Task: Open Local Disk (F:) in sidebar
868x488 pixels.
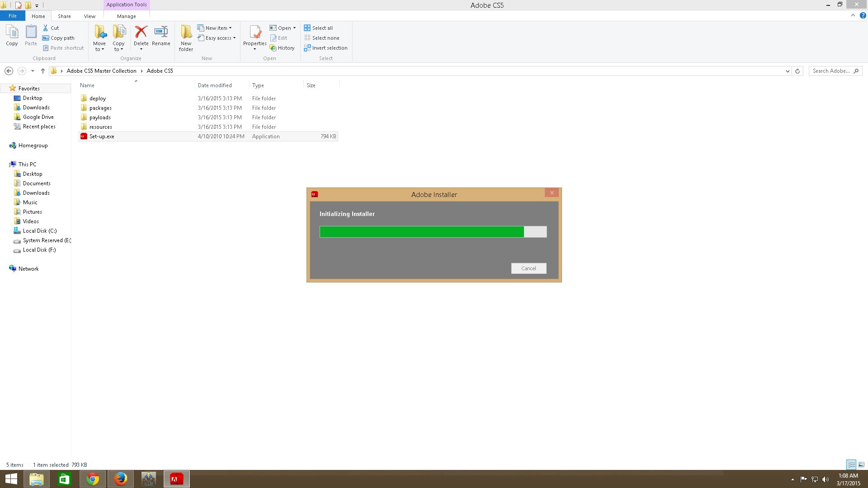Action: [39, 250]
